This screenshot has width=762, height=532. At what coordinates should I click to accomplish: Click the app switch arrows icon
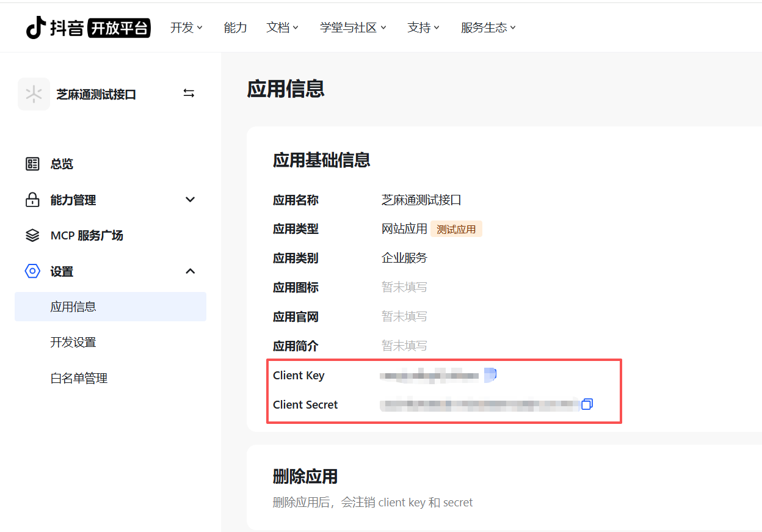189,93
